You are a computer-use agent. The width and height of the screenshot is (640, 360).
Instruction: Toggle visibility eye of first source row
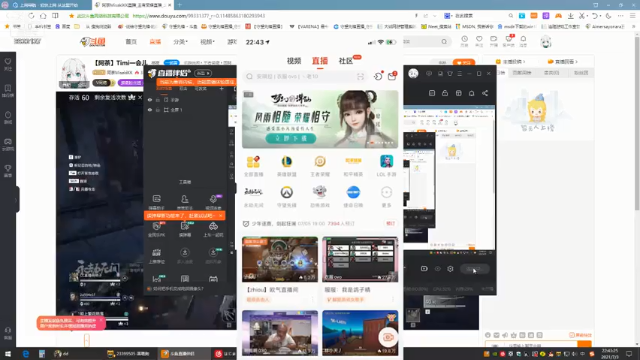[x=150, y=100]
